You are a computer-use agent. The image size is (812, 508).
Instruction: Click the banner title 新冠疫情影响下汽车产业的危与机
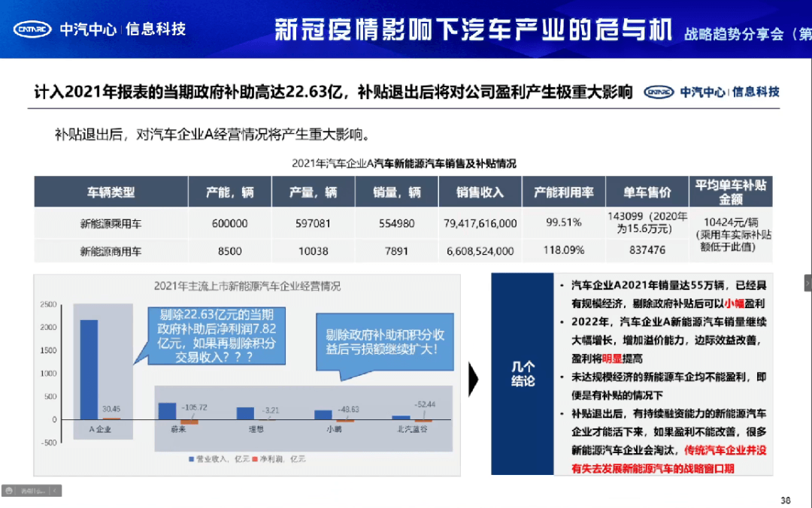click(474, 29)
